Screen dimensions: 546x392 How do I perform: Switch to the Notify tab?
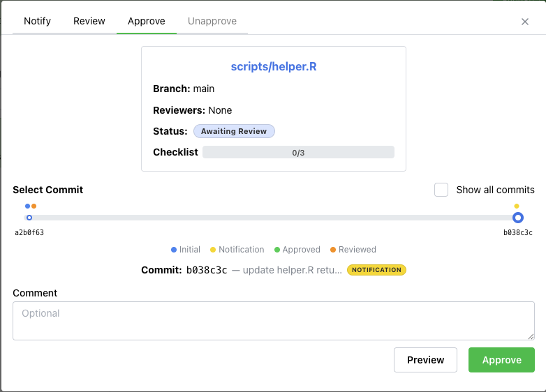pos(37,21)
